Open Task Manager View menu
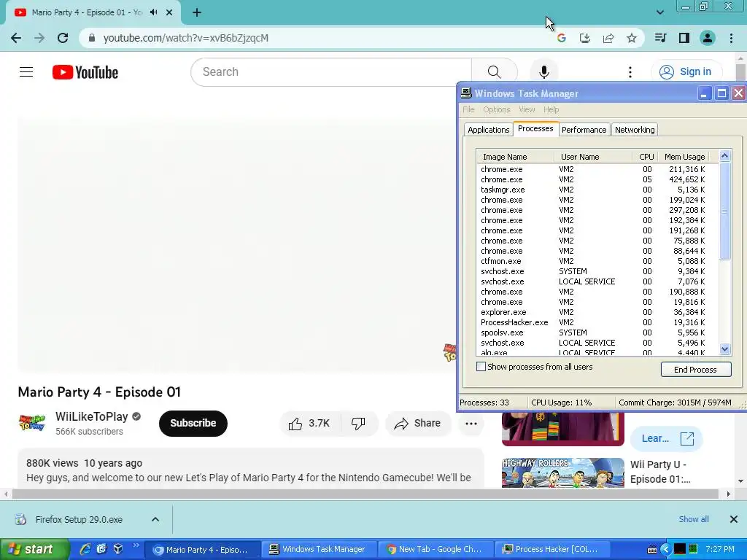This screenshot has height=560, width=747. coord(527,109)
